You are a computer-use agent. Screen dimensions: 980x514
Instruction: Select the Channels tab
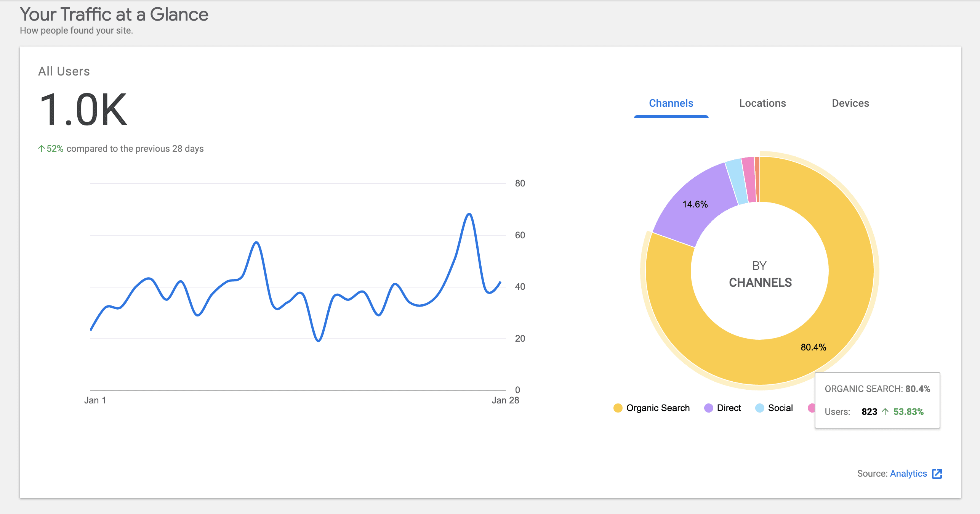pos(671,103)
